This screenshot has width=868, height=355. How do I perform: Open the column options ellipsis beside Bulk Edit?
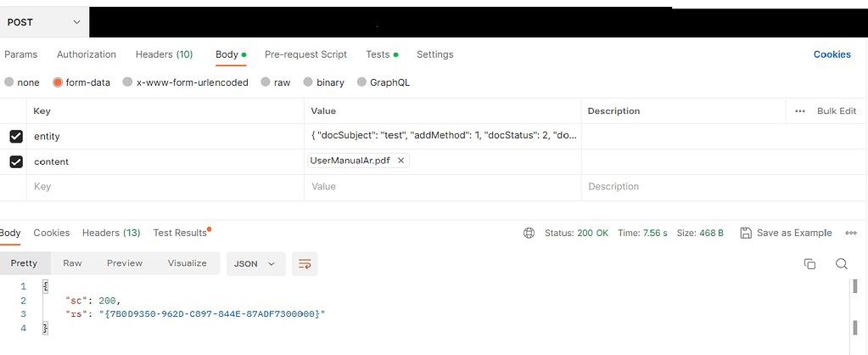point(800,111)
